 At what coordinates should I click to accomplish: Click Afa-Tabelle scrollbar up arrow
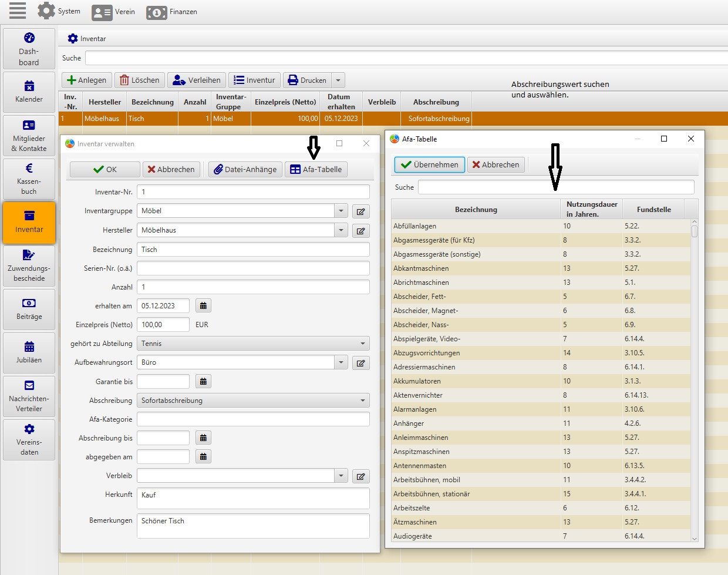point(695,223)
